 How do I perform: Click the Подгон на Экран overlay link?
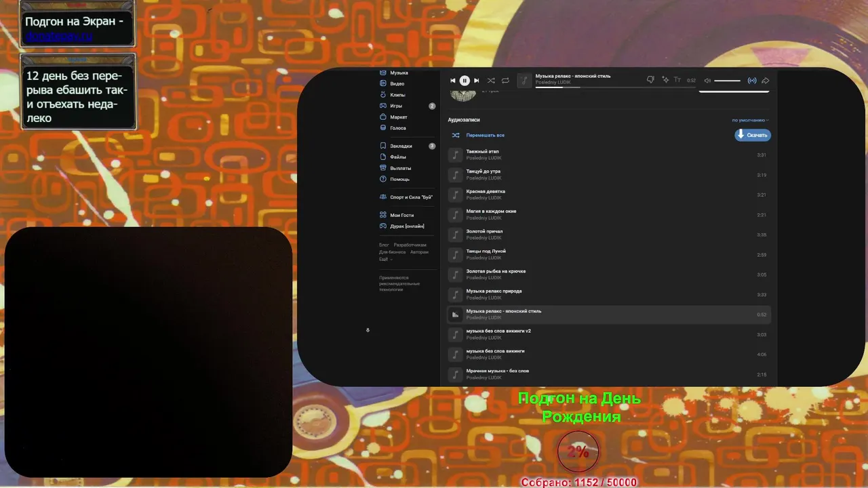pyautogui.click(x=59, y=37)
